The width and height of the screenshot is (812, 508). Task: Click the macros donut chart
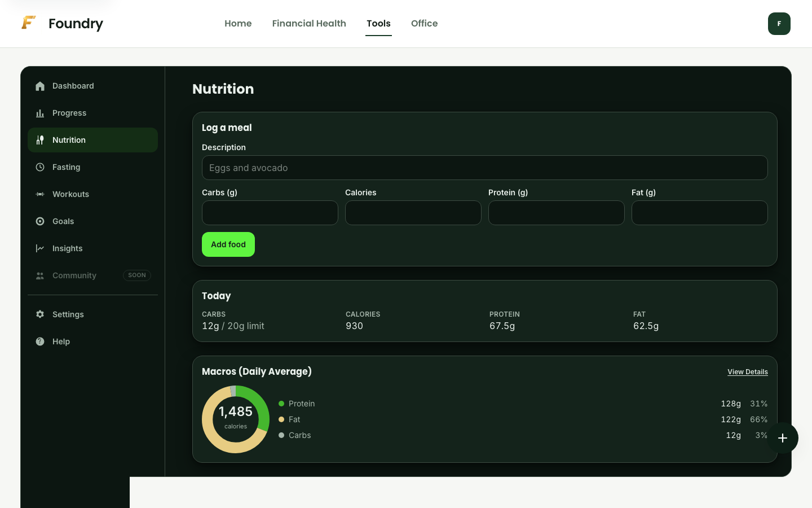[x=236, y=419]
